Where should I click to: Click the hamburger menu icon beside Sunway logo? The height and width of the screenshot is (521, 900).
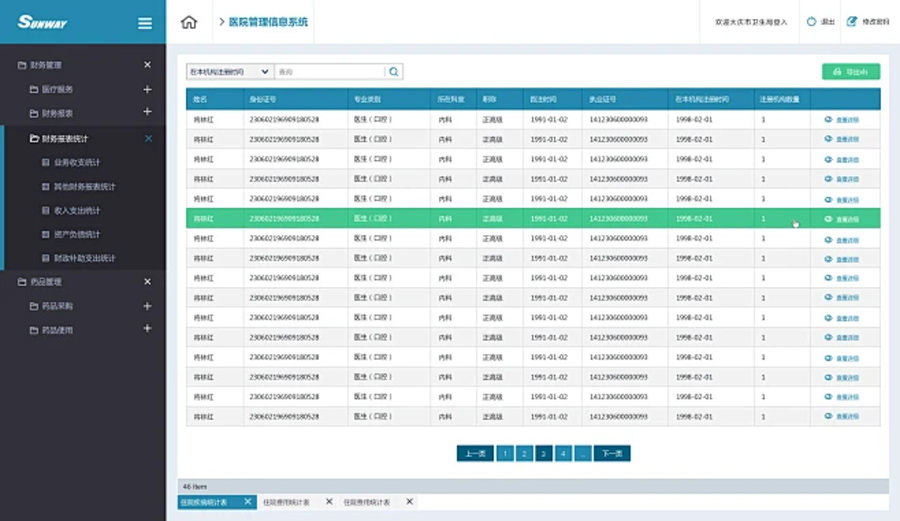(145, 23)
